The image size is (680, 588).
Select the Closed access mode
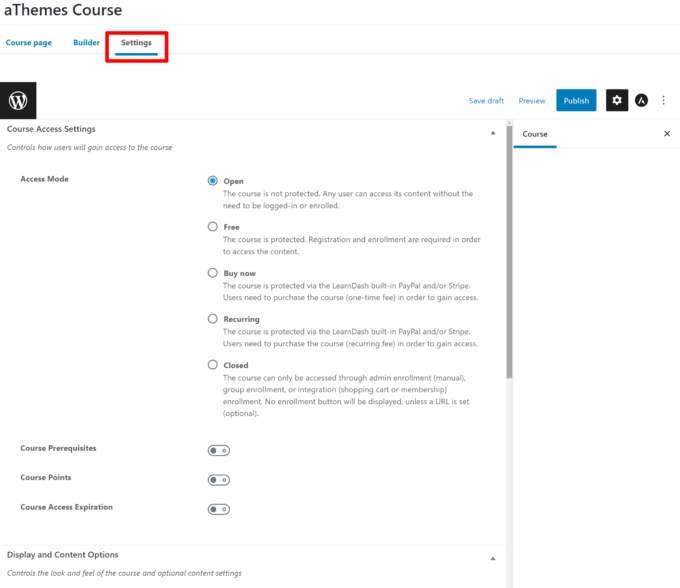[x=212, y=365]
